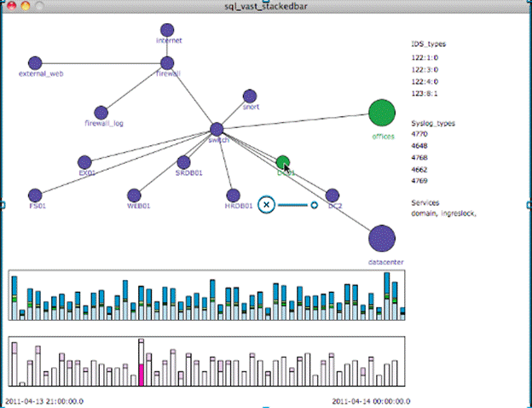
Task: Select IDS type 122:1:0 entry
Action: click(x=424, y=59)
